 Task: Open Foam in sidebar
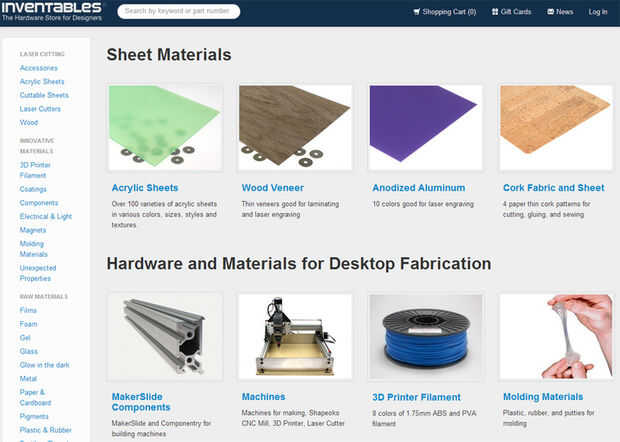[x=28, y=324]
